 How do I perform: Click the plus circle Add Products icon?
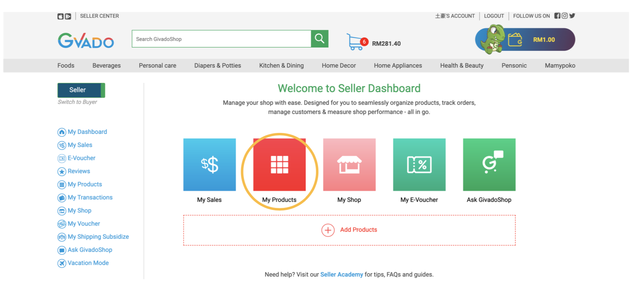pos(328,230)
